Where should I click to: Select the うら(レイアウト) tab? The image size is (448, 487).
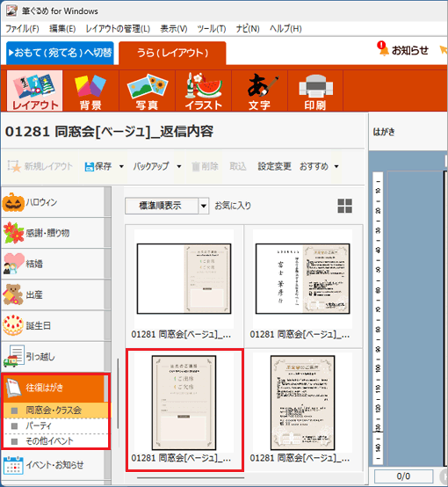pos(172,53)
